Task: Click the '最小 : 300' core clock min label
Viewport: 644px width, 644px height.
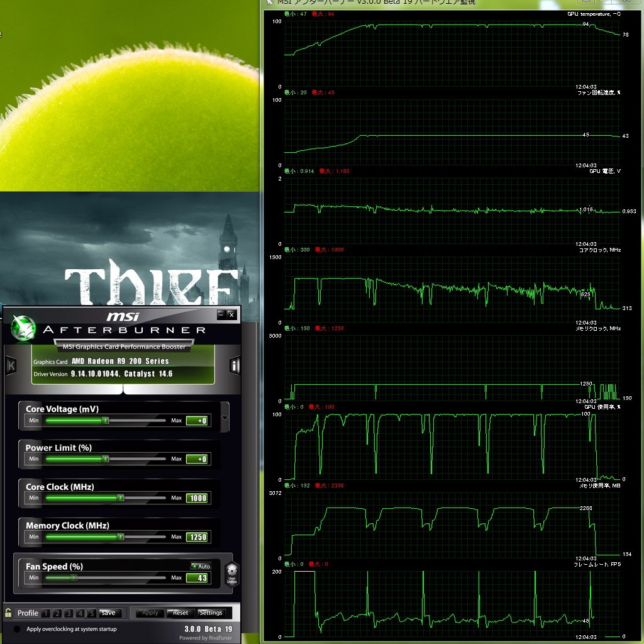Action: pos(297,250)
